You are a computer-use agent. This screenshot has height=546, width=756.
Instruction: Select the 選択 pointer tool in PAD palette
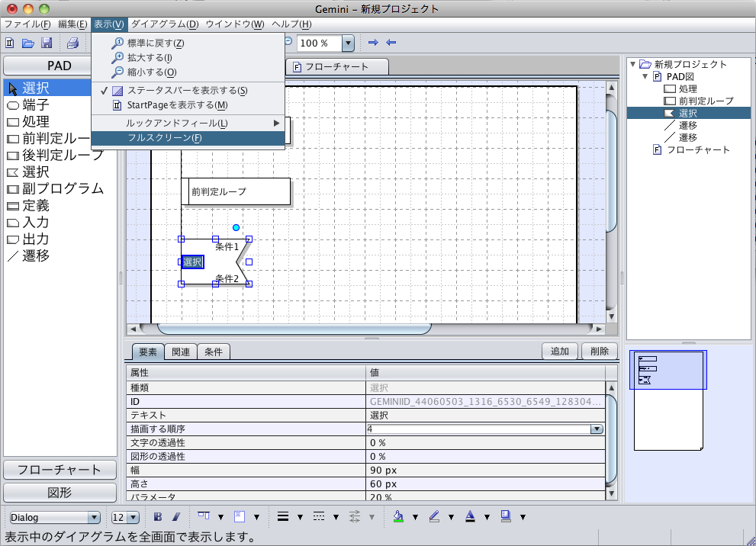47,88
